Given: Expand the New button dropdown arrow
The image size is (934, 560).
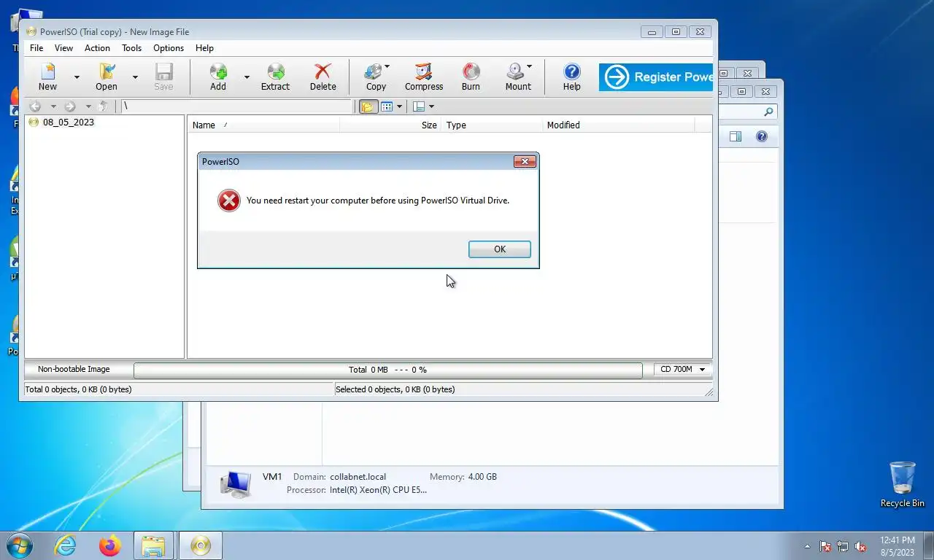Looking at the screenshot, I should point(77,77).
